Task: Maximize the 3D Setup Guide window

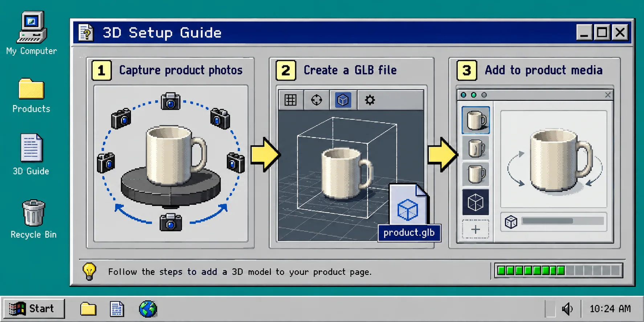Action: click(x=602, y=33)
